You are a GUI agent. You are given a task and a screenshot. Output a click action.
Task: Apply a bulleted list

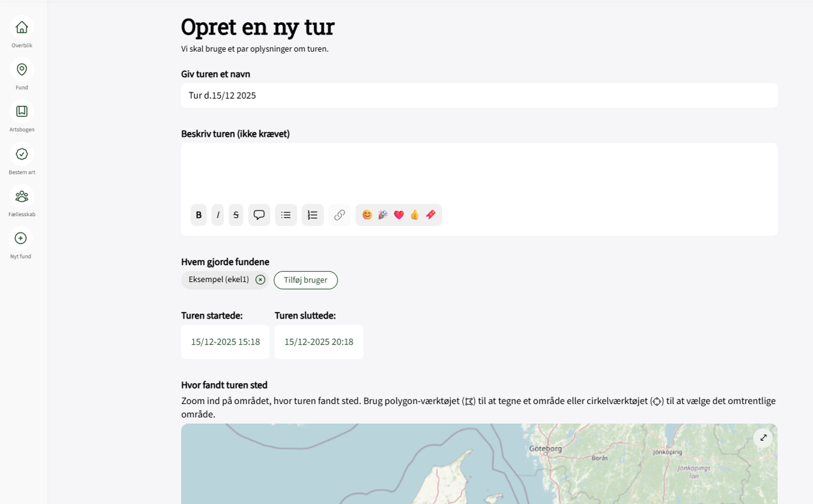click(285, 215)
